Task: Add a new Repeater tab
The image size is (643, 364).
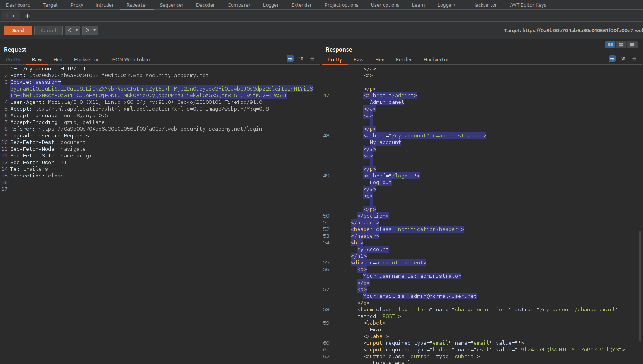Action: pos(27,16)
